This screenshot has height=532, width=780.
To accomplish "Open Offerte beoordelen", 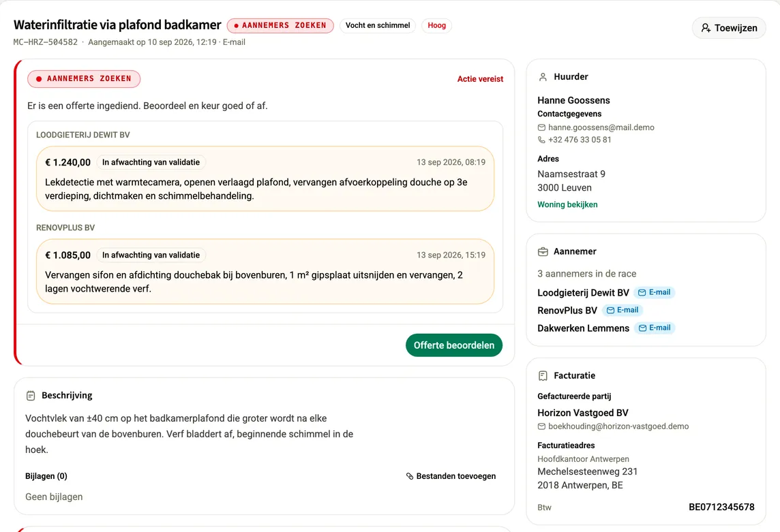I will [453, 345].
